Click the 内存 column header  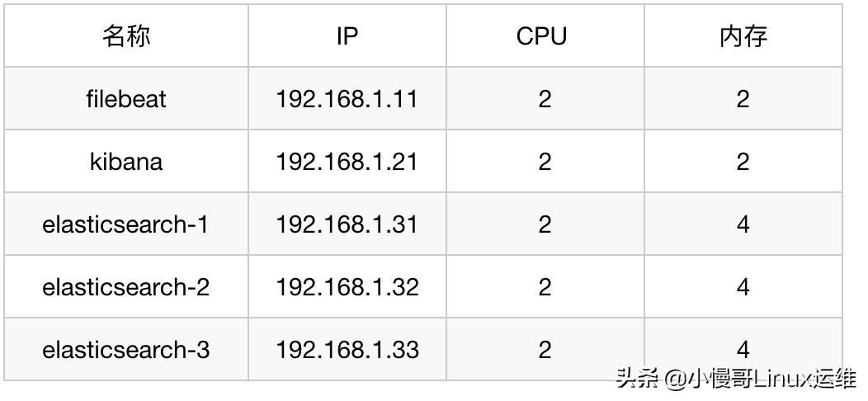coord(743,36)
